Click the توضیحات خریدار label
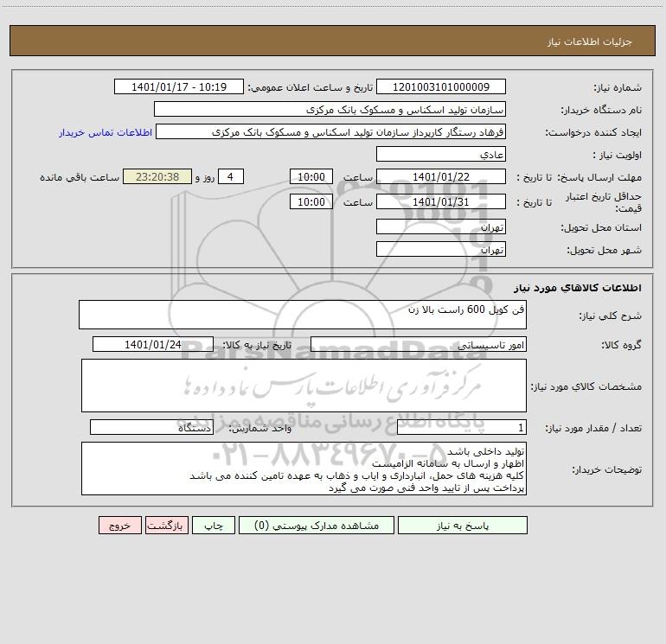This screenshot has width=666, height=644. pyautogui.click(x=606, y=469)
